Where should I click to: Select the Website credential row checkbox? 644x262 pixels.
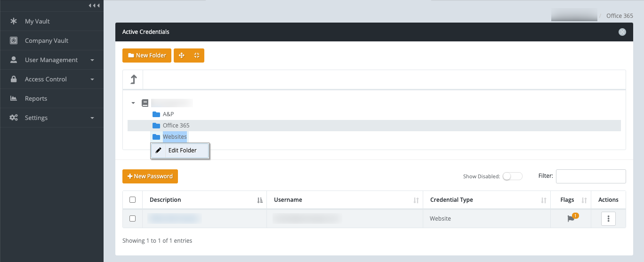click(132, 218)
